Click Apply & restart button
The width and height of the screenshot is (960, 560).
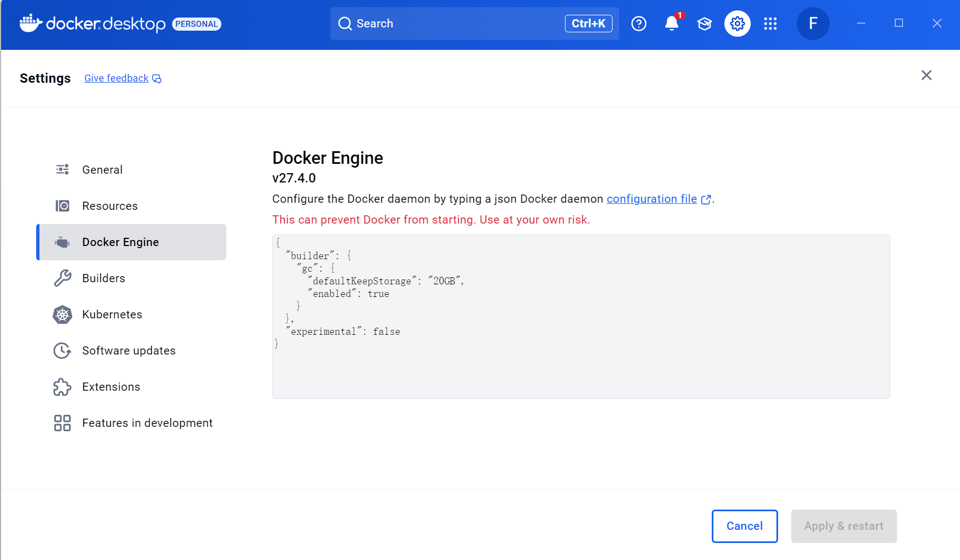point(844,526)
